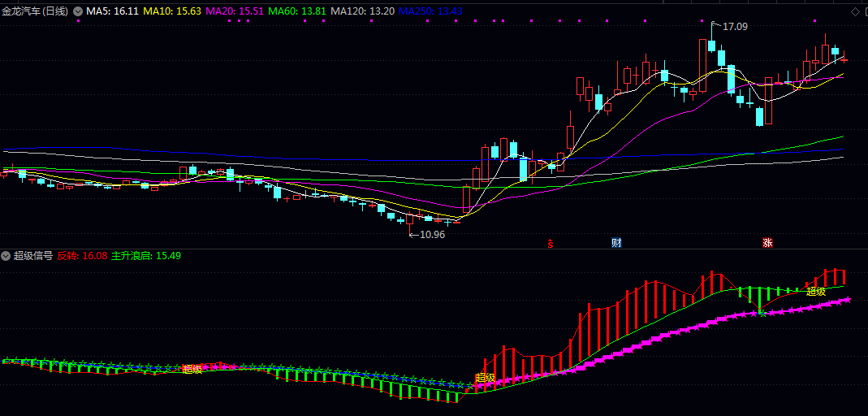Image resolution: width=868 pixels, height=416 pixels.
Task: Click the 超级 label in left indicator area
Action: click(x=192, y=369)
